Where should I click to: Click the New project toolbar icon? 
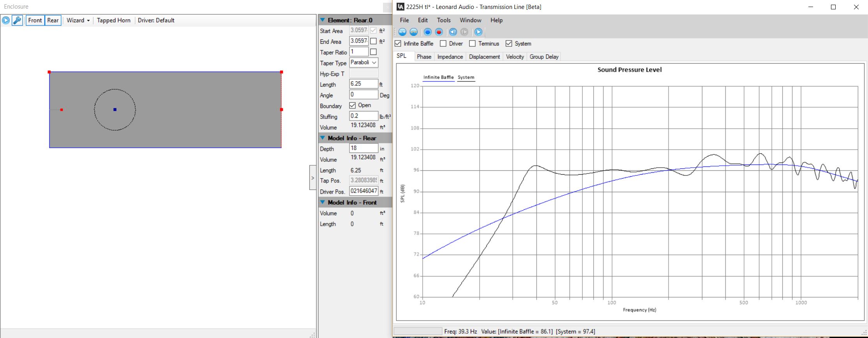pos(402,32)
